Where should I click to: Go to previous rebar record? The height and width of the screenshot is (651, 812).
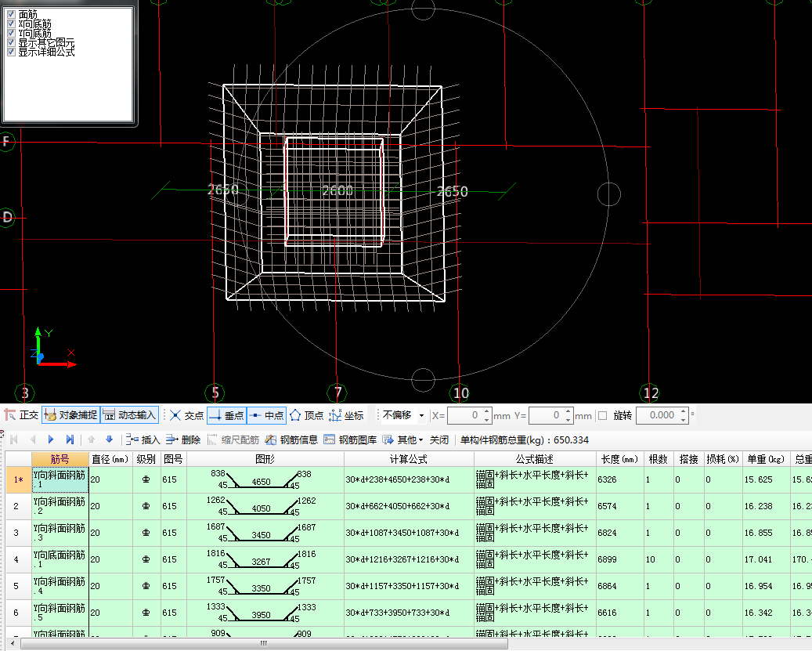[x=33, y=439]
